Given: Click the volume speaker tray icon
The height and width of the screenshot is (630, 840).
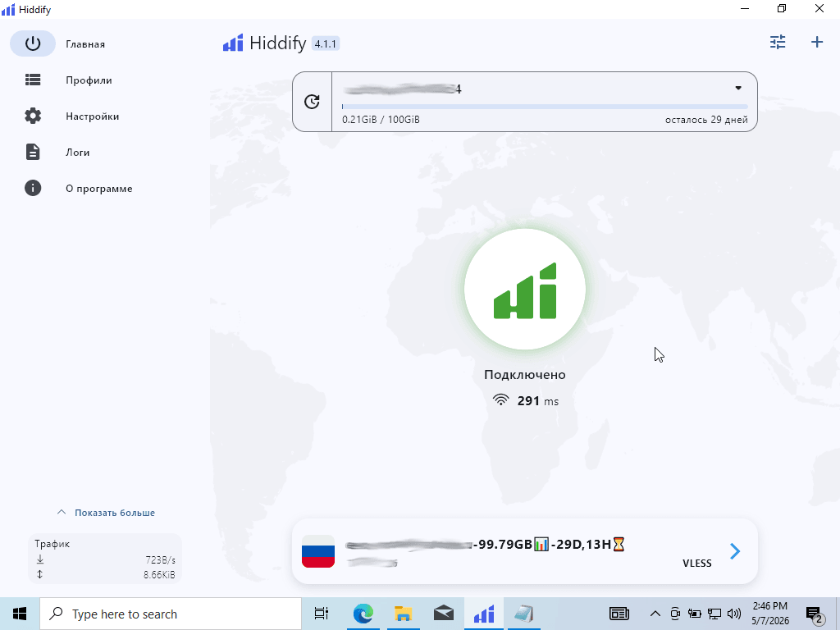Looking at the screenshot, I should 734,614.
